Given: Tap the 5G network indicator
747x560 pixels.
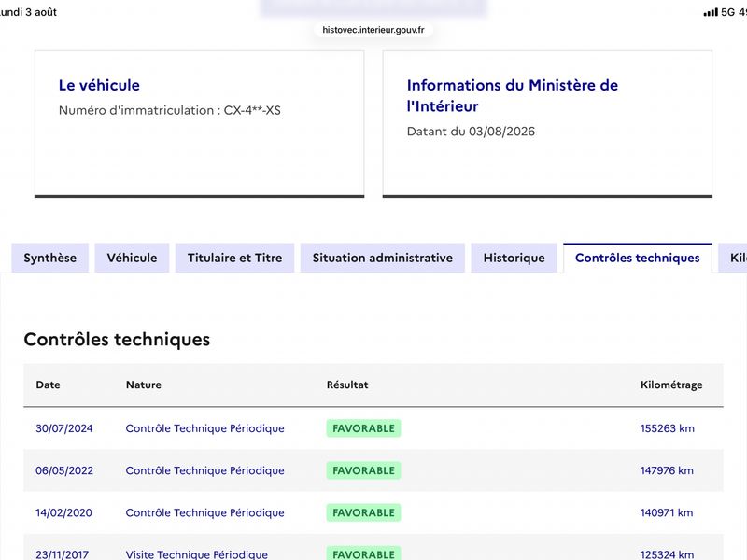Looking at the screenshot, I should click(x=727, y=12).
